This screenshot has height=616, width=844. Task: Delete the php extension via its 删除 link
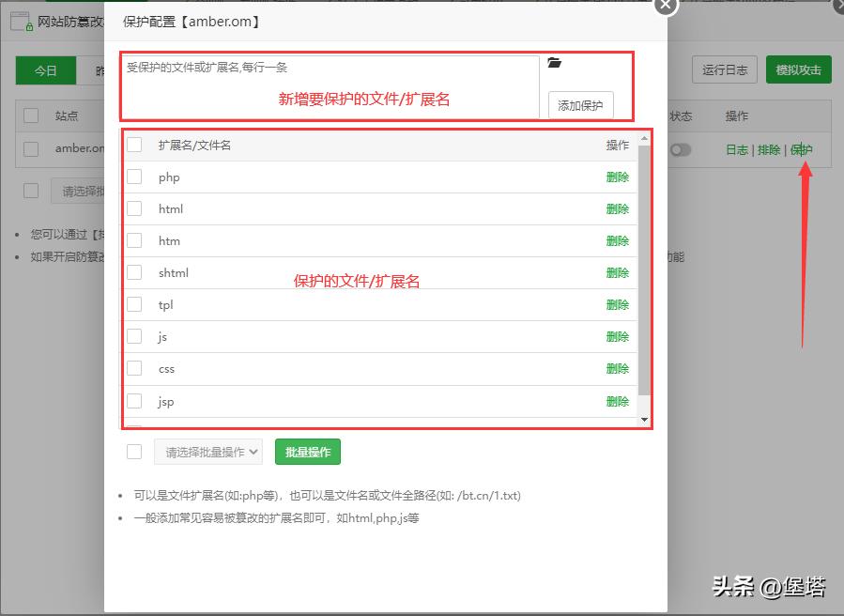click(x=617, y=177)
